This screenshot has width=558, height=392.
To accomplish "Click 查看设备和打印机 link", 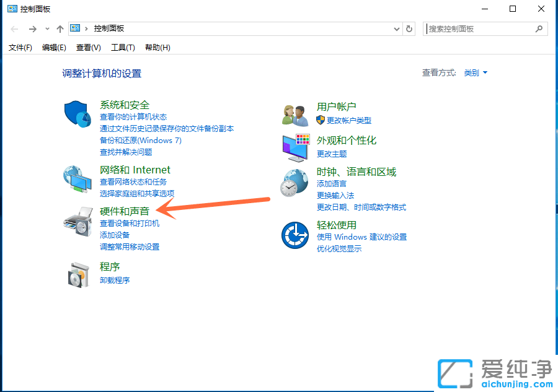I will point(130,224).
